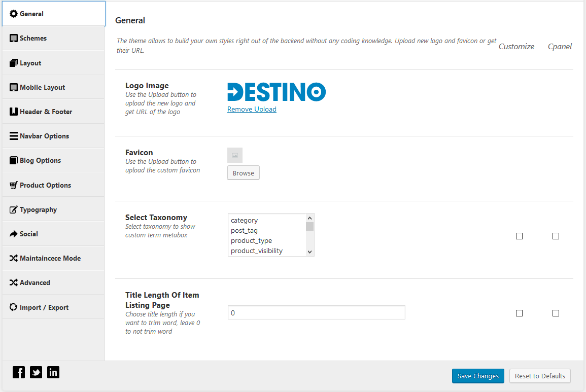586x392 pixels.
Task: Go to Header & Footer tab
Action: [x=53, y=112]
